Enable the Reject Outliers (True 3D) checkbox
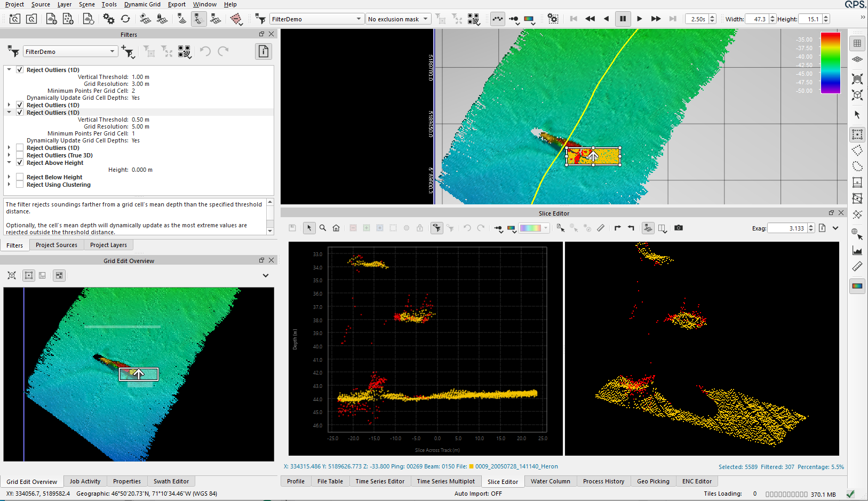The image size is (868, 501). 20,155
